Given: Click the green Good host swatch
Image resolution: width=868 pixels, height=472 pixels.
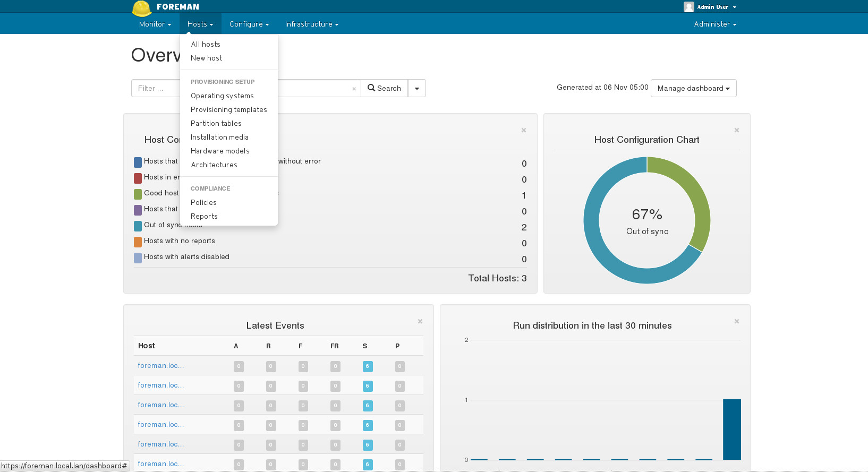Looking at the screenshot, I should coord(138,194).
